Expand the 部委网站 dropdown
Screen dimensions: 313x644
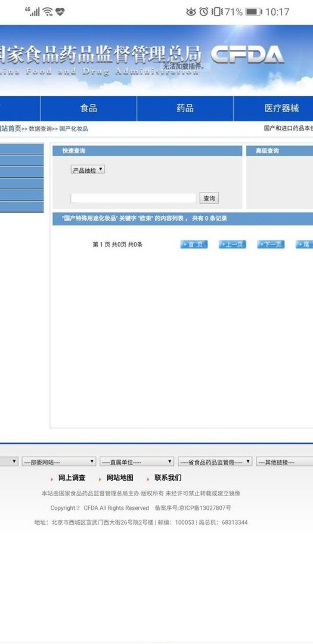(x=59, y=462)
